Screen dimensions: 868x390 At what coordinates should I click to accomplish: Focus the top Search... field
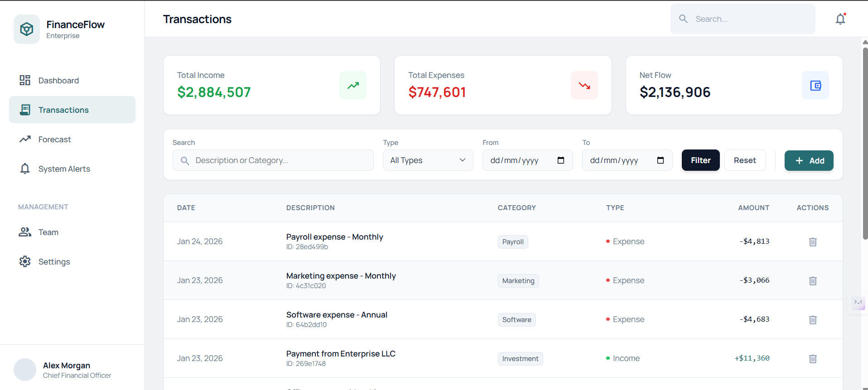pyautogui.click(x=743, y=19)
